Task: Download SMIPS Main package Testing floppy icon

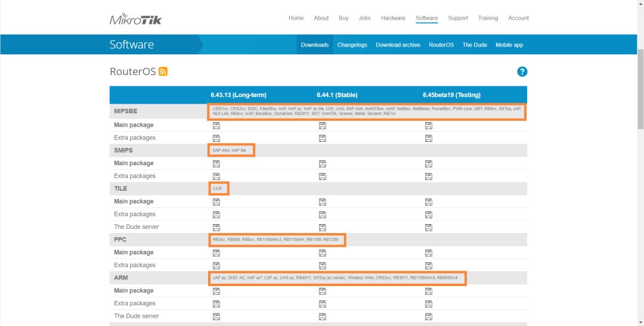Action: [428, 163]
